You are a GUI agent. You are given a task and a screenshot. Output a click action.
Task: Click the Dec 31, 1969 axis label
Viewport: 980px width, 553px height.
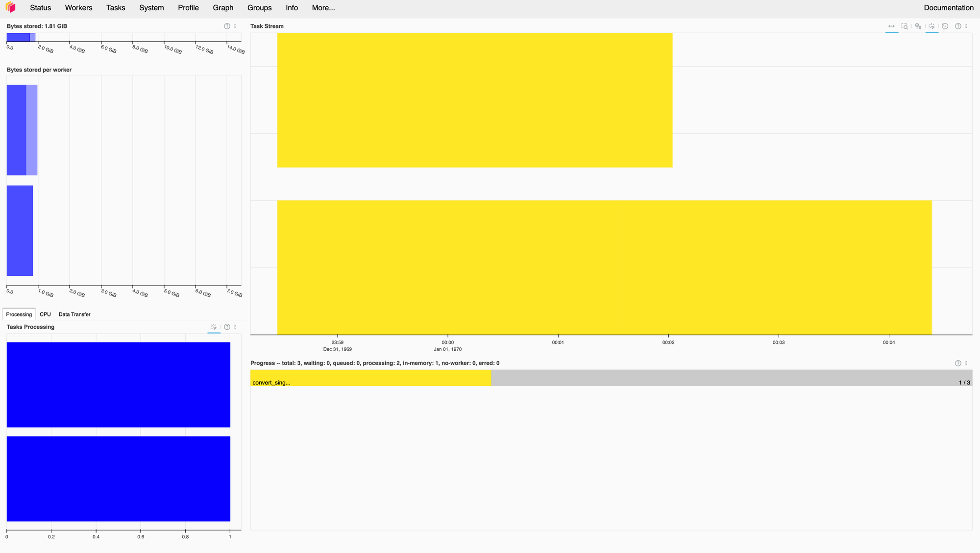click(x=338, y=349)
